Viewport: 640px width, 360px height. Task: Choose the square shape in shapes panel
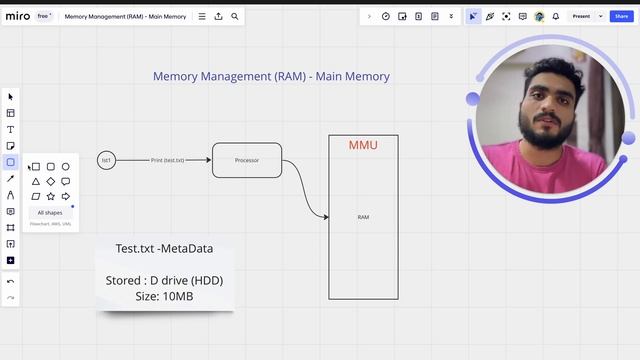pyautogui.click(x=36, y=167)
